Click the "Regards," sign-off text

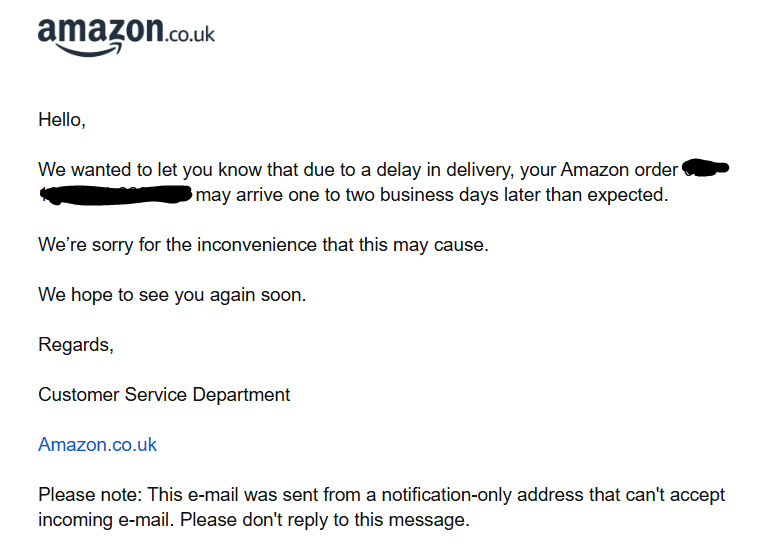click(76, 345)
